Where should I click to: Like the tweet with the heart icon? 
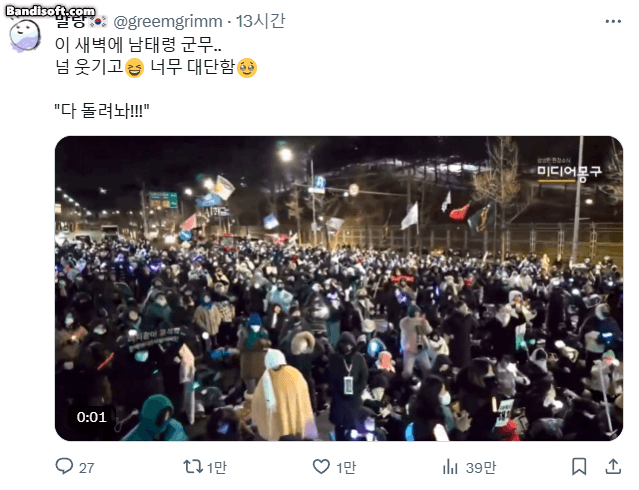tap(321, 466)
